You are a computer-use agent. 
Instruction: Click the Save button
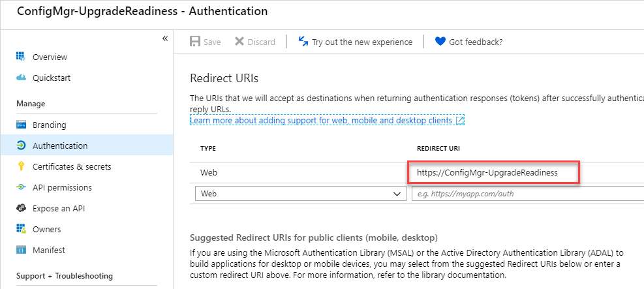click(x=205, y=42)
